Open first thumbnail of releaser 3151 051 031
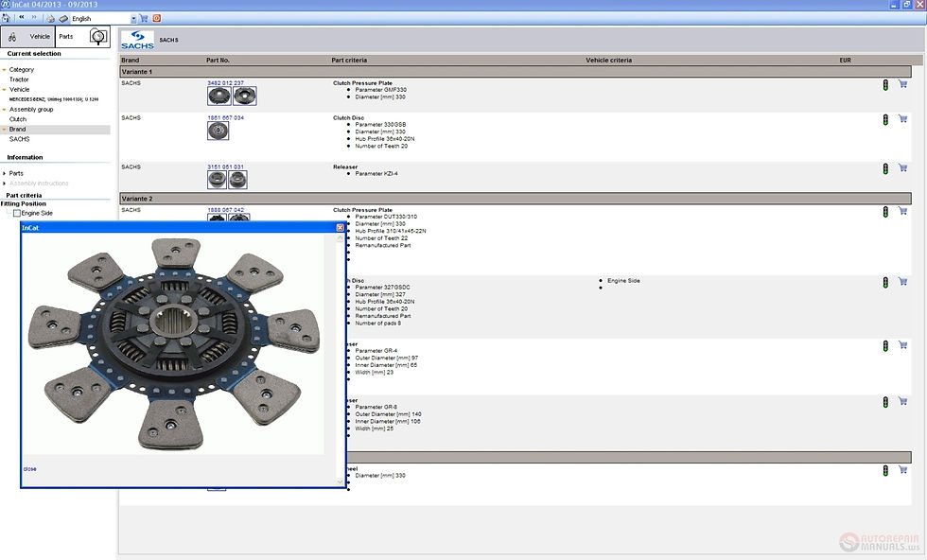Screen dimensions: 927x560 [x=217, y=180]
